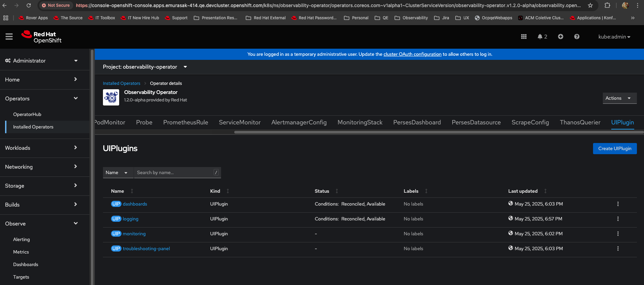
Task: Switch to the PersesDashboard tab
Action: pos(417,122)
